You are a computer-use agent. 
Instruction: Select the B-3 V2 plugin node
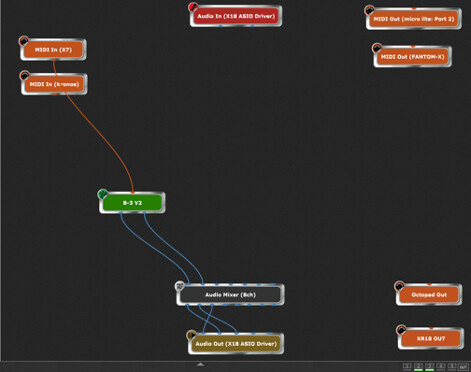point(132,203)
